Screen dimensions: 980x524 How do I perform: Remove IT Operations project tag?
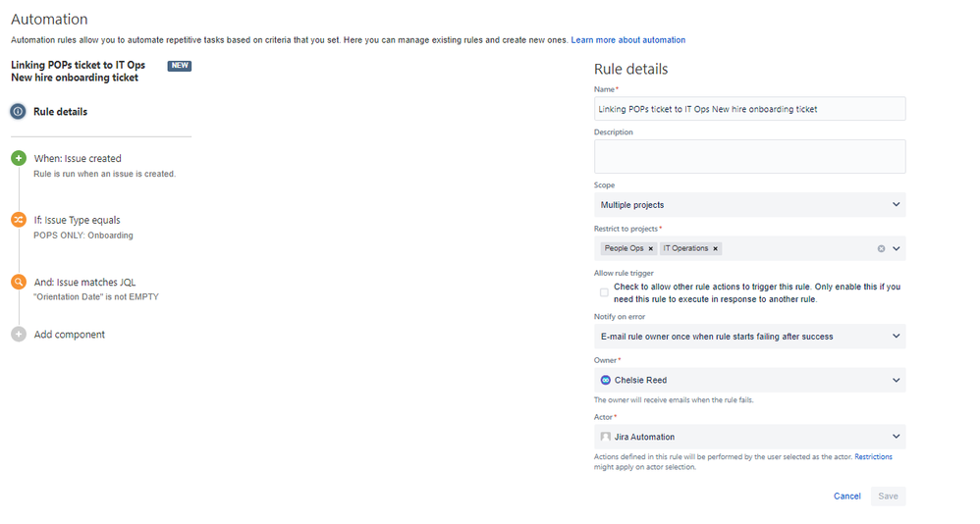(x=716, y=248)
